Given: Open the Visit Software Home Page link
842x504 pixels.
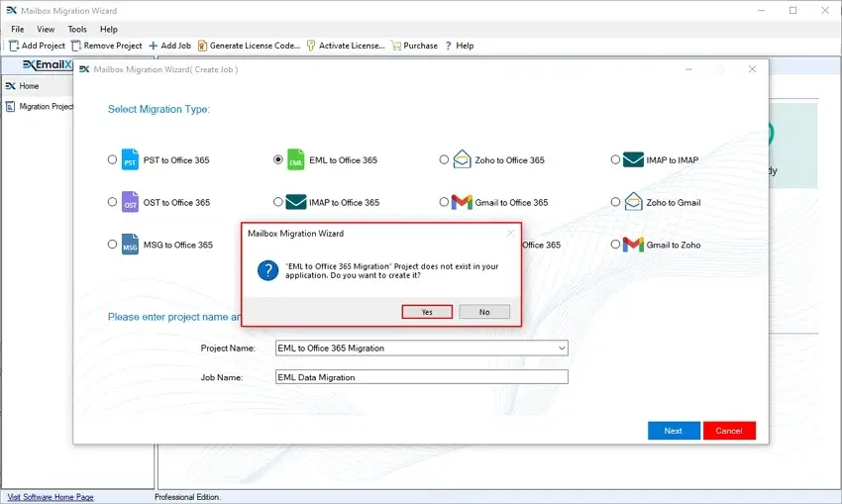Looking at the screenshot, I should pos(51,497).
